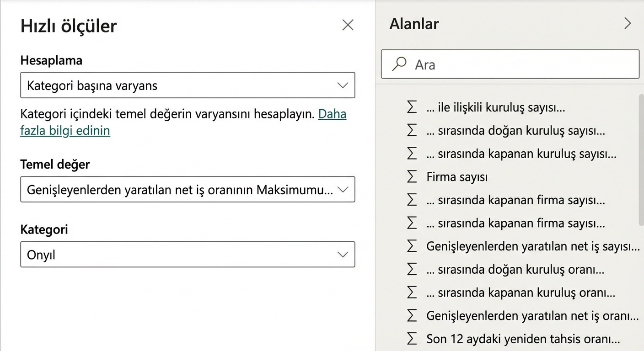The width and height of the screenshot is (644, 351).
Task: Click sigma icon of sırasında doğan kuruluş sayısı
Action: [412, 131]
